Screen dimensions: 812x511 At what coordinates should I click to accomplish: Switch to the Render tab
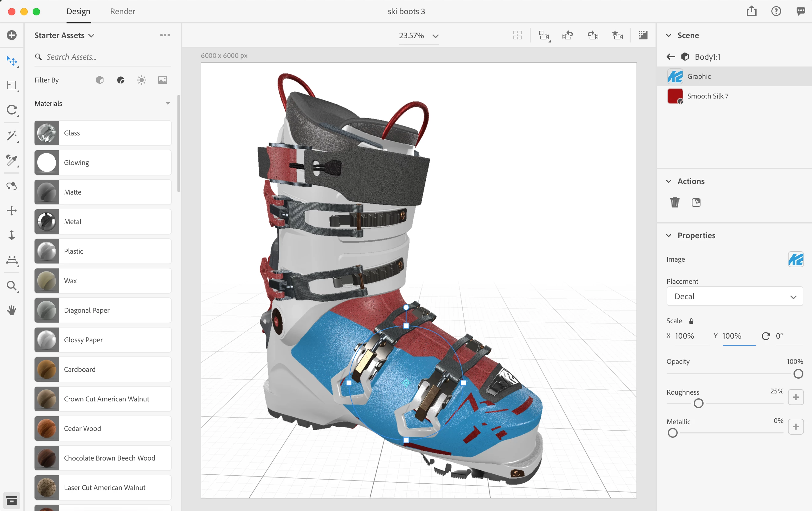point(122,11)
